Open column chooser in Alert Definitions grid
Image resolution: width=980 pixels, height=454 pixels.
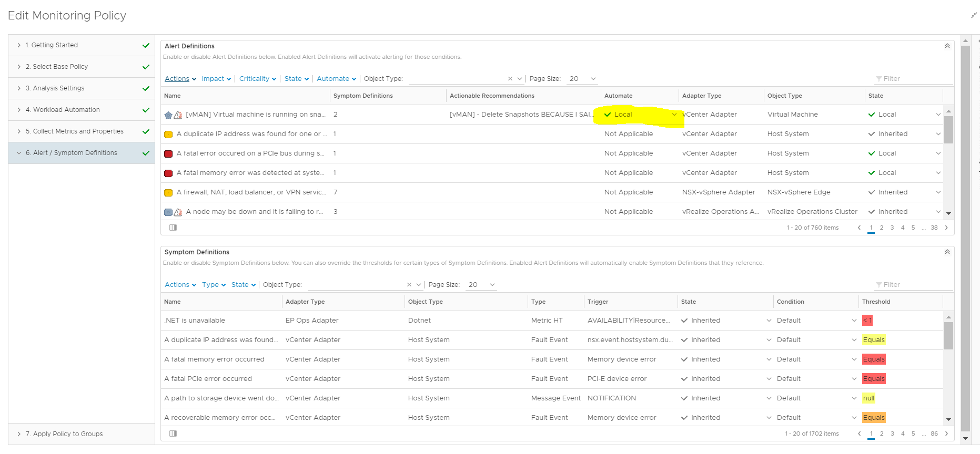(x=173, y=228)
